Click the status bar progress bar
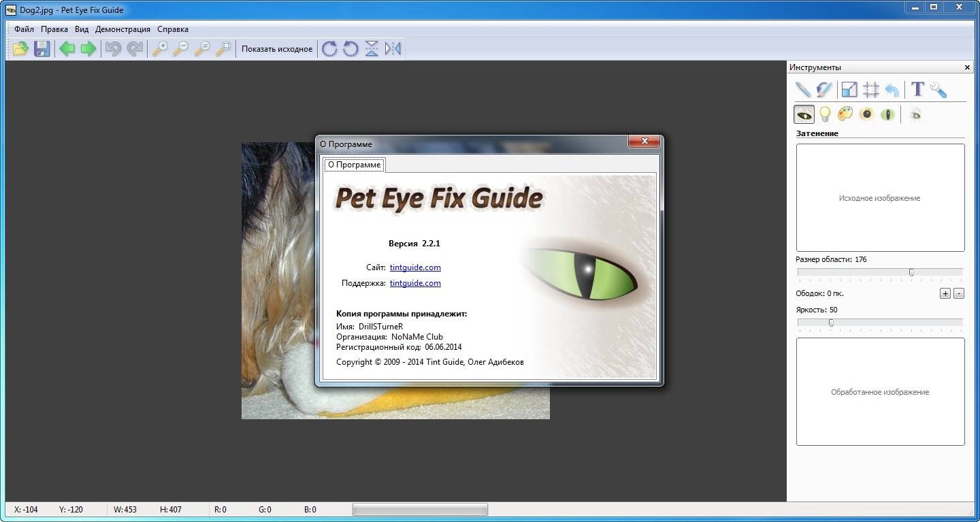Viewport: 980px width, 522px height. tap(420, 509)
